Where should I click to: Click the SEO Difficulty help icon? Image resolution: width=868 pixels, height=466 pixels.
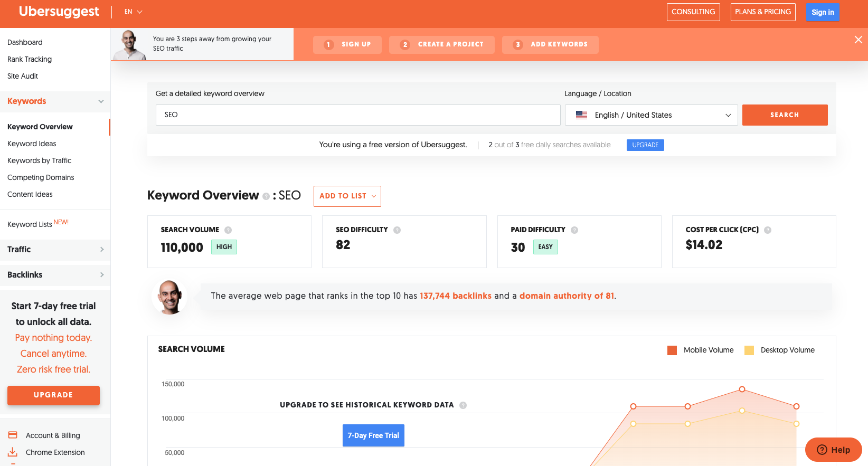pos(397,230)
